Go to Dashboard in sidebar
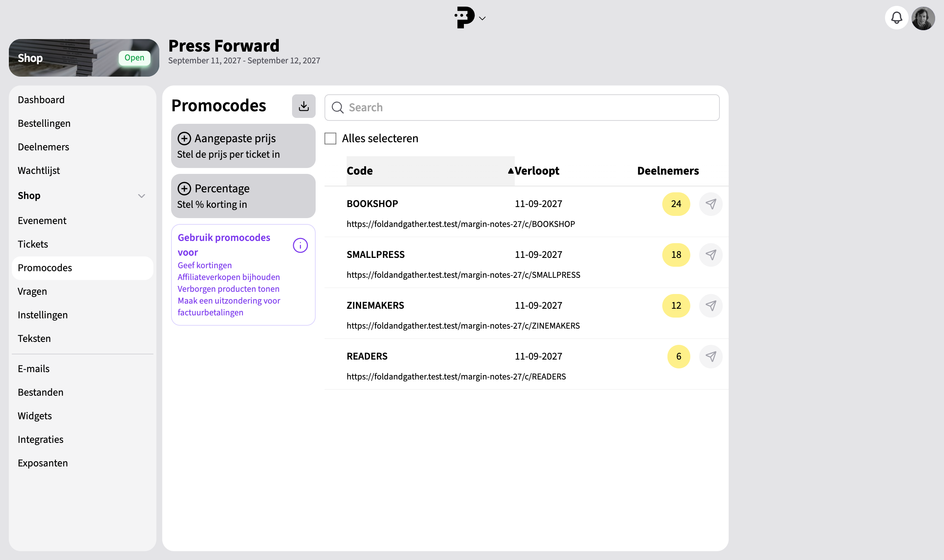Image resolution: width=944 pixels, height=560 pixels. tap(41, 99)
